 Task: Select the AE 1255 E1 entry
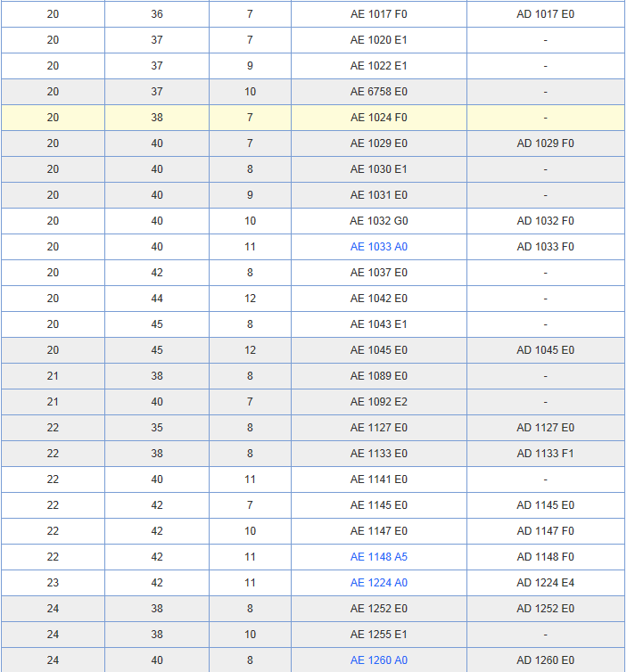tap(378, 635)
